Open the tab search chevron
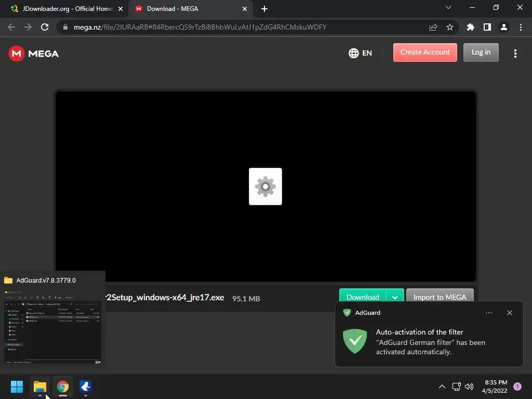The image size is (532, 399). 448,7
